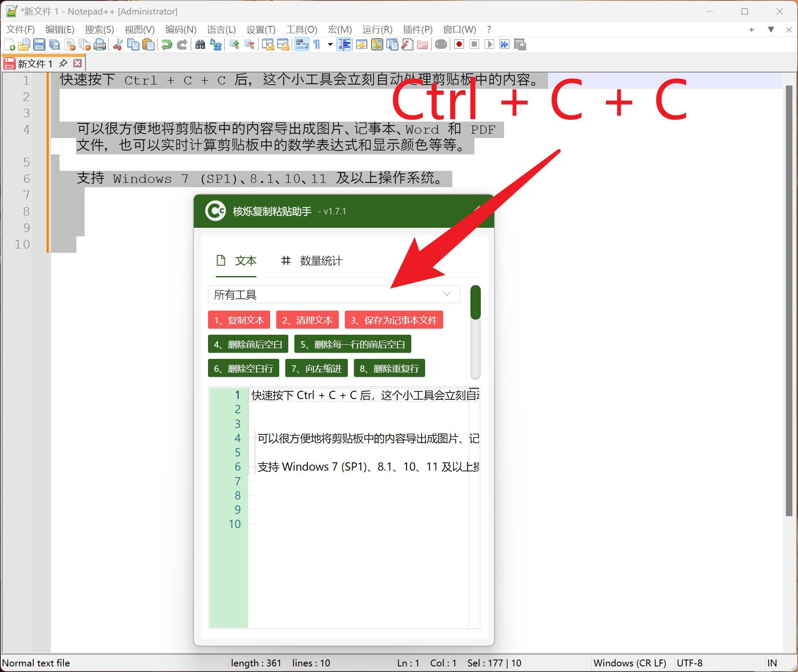This screenshot has width=798, height=672.
Task: Switch to the 数量统计 tab
Action: point(320,261)
